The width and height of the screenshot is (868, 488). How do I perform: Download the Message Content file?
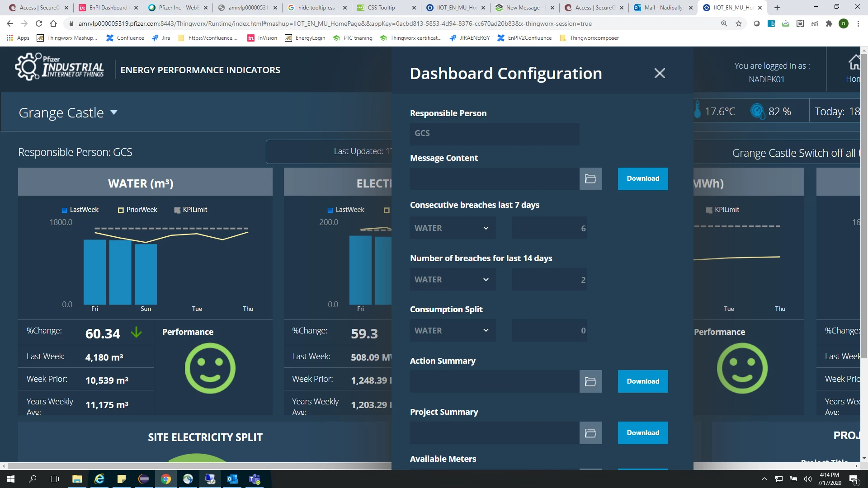[x=643, y=179]
